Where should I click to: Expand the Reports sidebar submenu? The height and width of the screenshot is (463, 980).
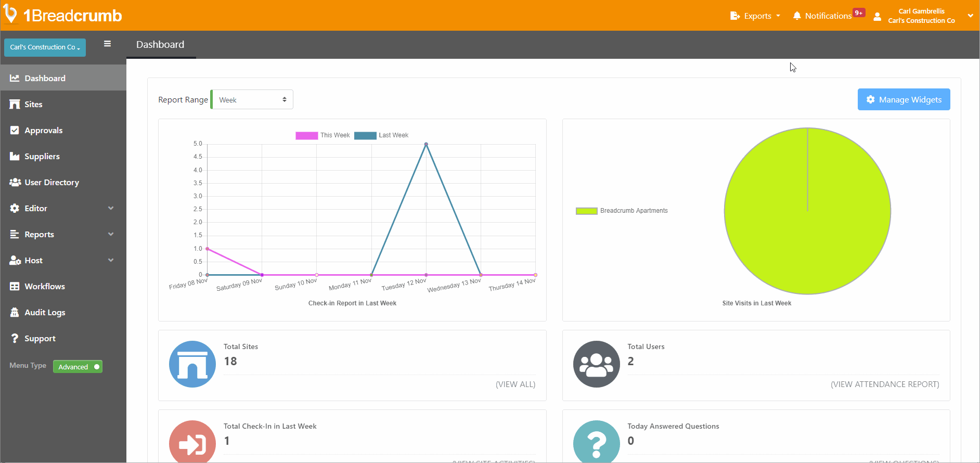click(62, 234)
